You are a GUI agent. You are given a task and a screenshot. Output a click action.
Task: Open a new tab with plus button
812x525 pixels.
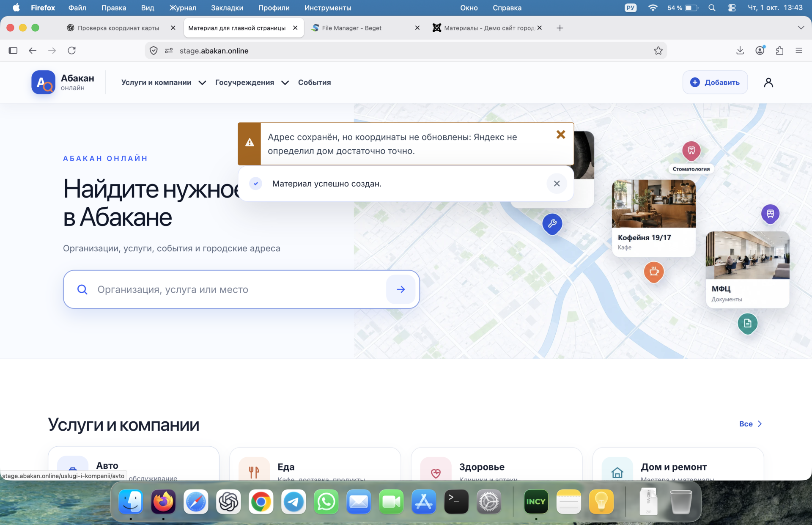[560, 28]
